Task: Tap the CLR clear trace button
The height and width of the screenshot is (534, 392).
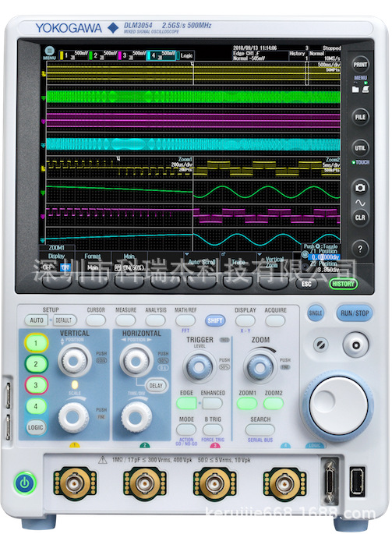Action: (360, 217)
